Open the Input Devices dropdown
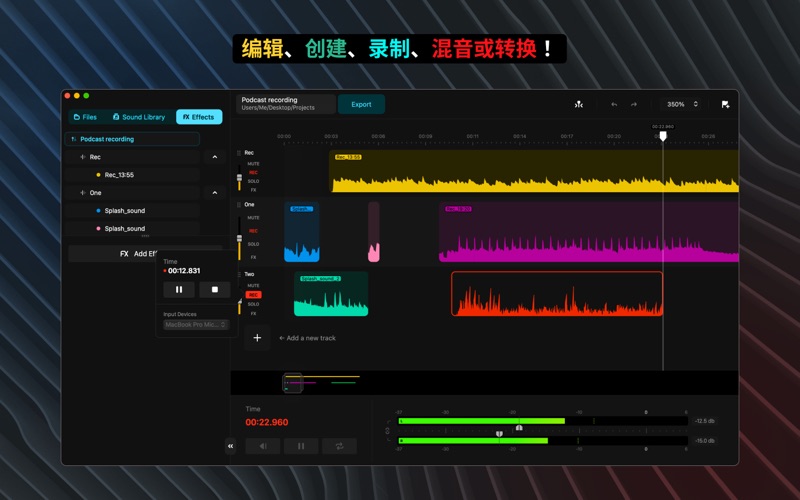The height and width of the screenshot is (500, 800). tap(196, 324)
